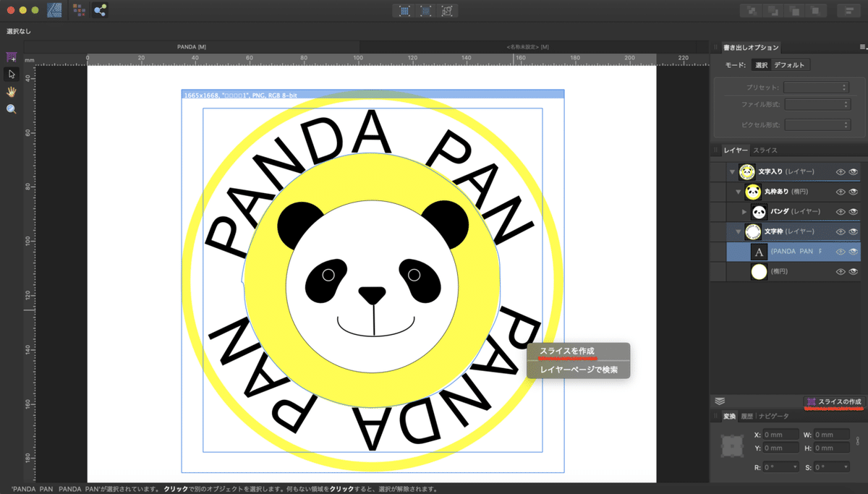Image resolution: width=868 pixels, height=494 pixels.
Task: Select the Zoom magnifier tool
Action: click(11, 109)
